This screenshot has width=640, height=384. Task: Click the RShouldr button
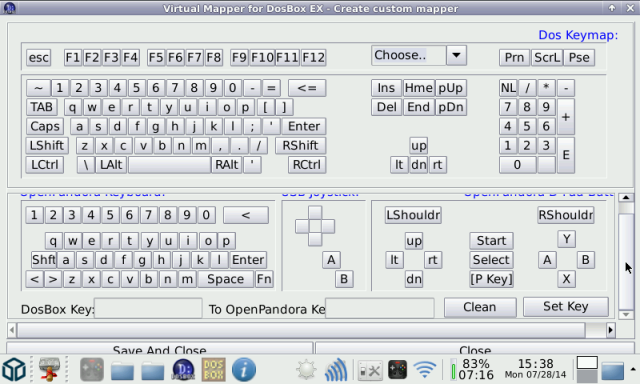pos(566,215)
